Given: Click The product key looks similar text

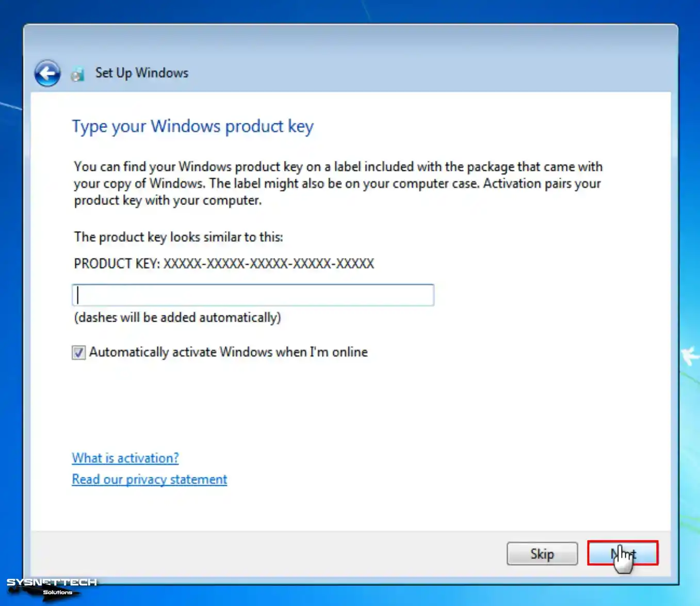Looking at the screenshot, I should [x=178, y=237].
